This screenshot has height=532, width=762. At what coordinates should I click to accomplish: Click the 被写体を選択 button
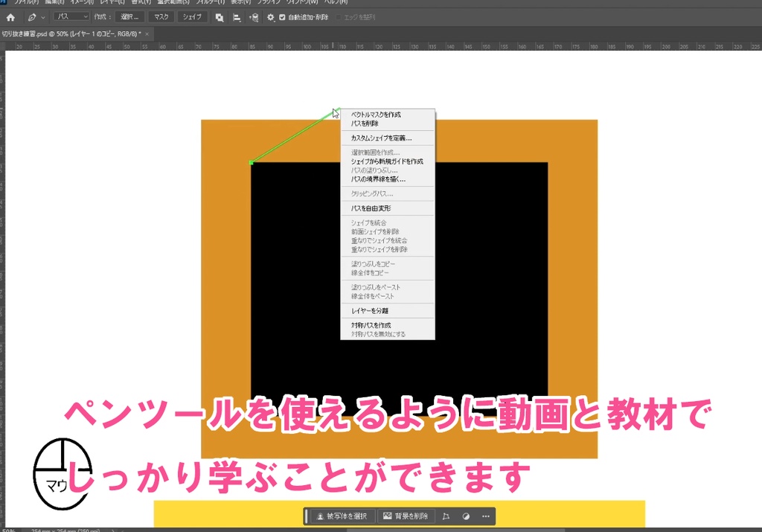coord(343,516)
